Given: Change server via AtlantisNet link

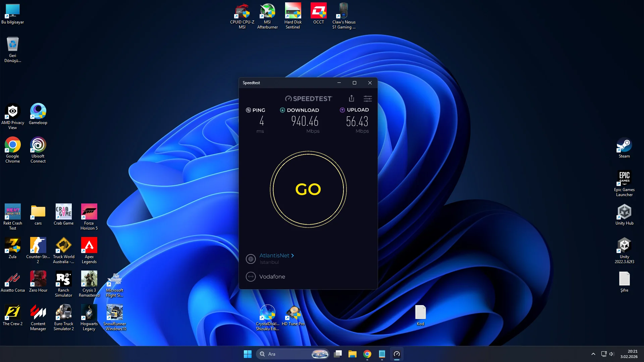Looking at the screenshot, I should point(274,255).
